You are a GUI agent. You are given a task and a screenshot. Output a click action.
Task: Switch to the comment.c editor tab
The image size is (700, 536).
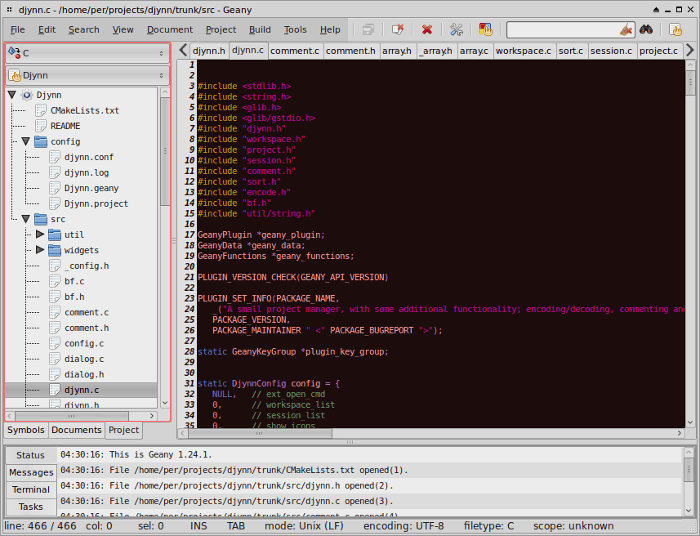point(295,51)
